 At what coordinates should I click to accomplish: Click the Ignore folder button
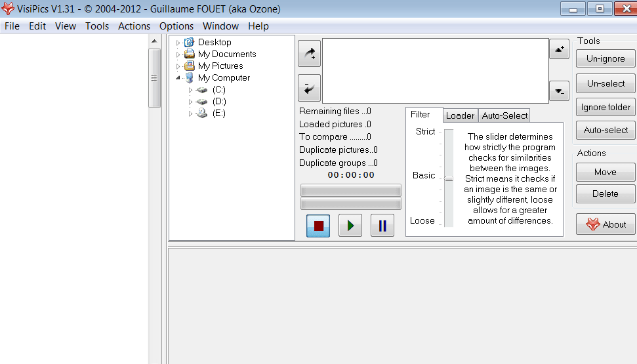tap(606, 108)
